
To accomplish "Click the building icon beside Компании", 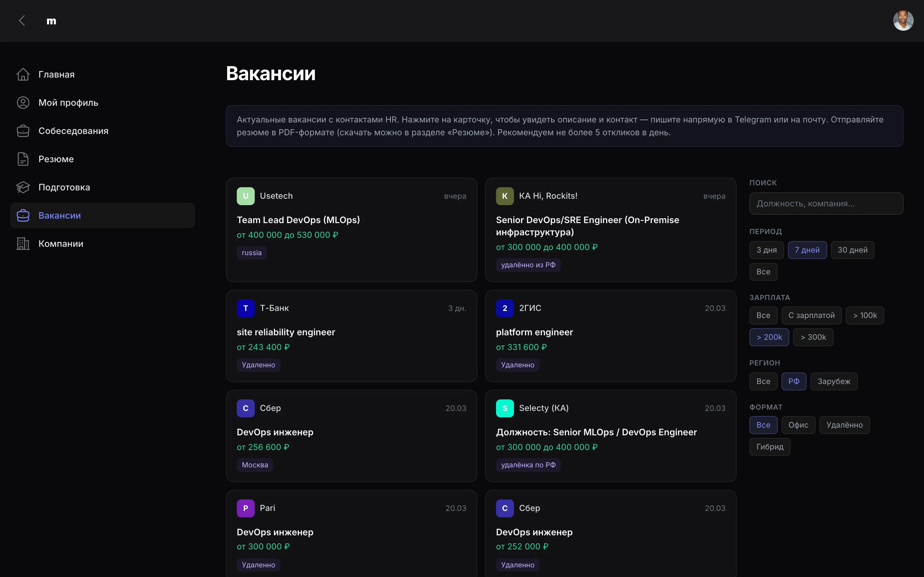I will (x=23, y=244).
